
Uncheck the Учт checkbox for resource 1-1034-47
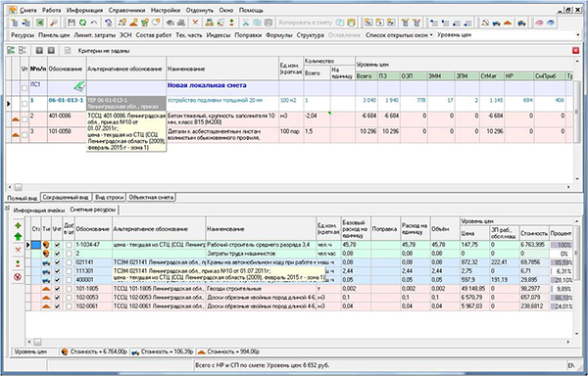point(57,245)
